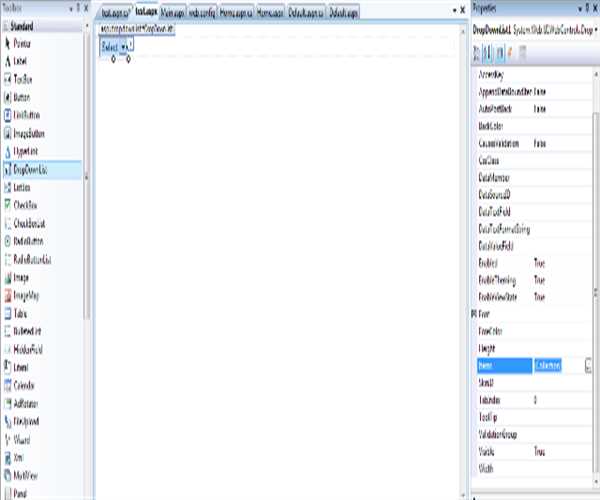The image size is (600, 500).
Task: Select the CheckBox control in the Toolbox
Action: coord(26,205)
